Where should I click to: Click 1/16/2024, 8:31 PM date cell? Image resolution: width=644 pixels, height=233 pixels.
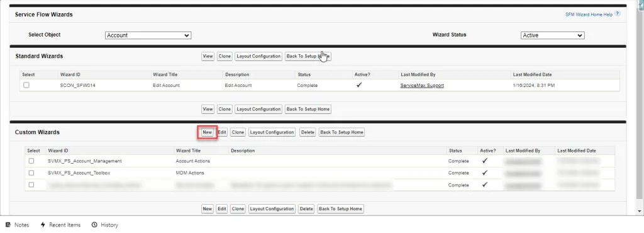[534, 86]
